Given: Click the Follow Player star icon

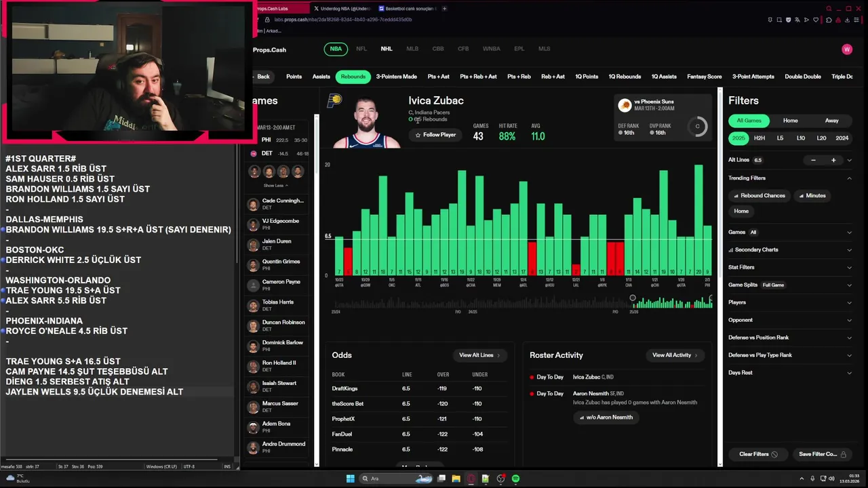Looking at the screenshot, I should 418,135.
